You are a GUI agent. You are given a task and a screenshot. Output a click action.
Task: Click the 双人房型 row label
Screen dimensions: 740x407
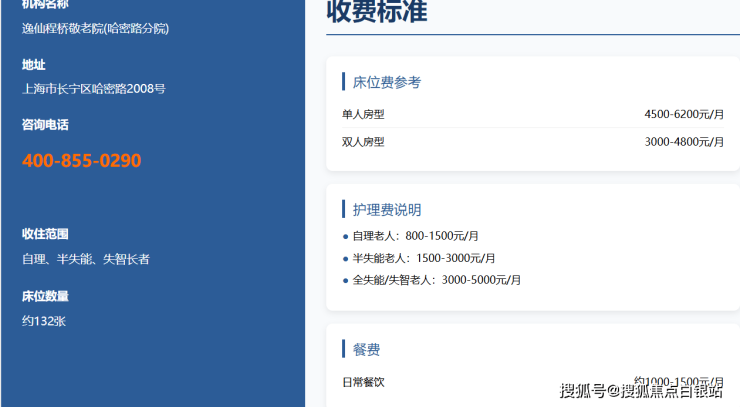click(x=363, y=142)
